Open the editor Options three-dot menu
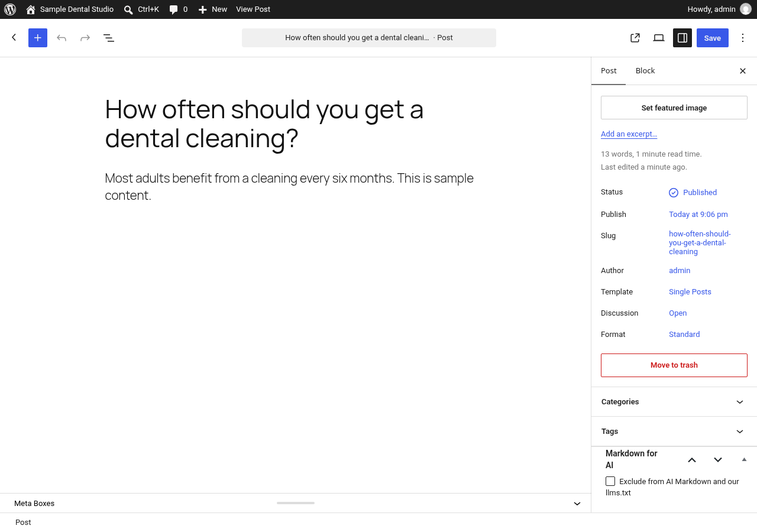Screen dimensions: 757x532 coord(743,38)
